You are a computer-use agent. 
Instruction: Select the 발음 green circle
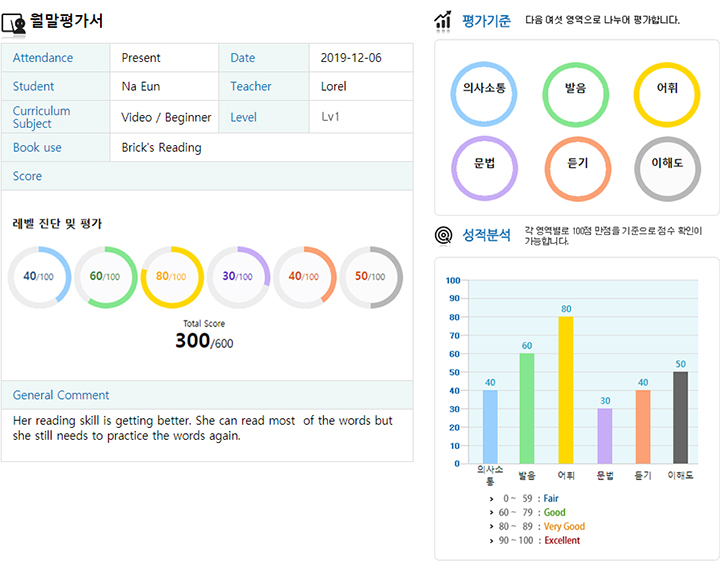575,89
